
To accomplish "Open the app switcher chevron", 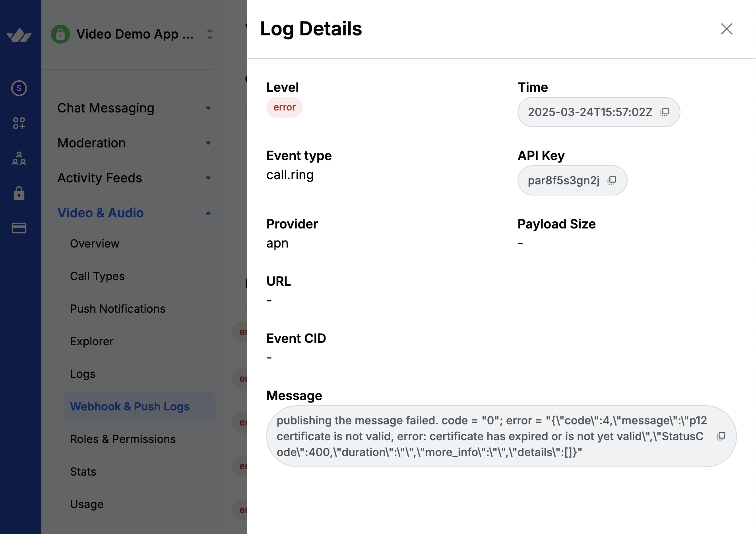I will (x=209, y=34).
